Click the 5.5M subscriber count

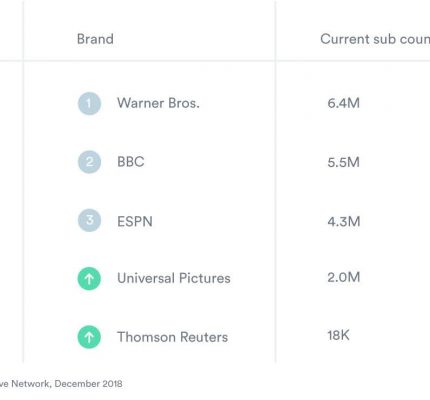pyautogui.click(x=344, y=162)
